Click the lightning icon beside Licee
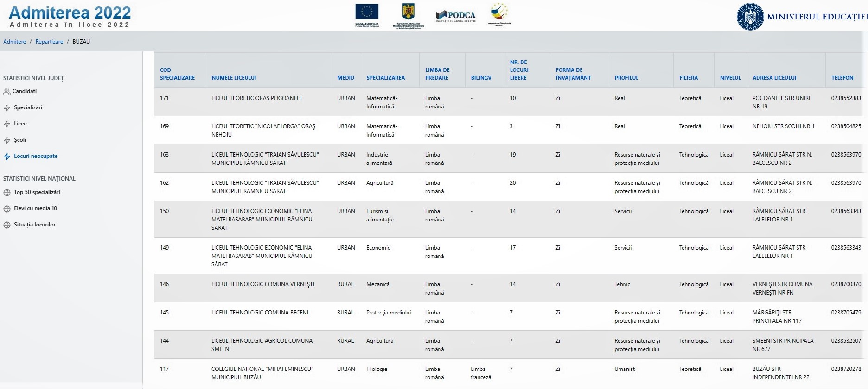The height and width of the screenshot is (389, 868). [x=7, y=124]
